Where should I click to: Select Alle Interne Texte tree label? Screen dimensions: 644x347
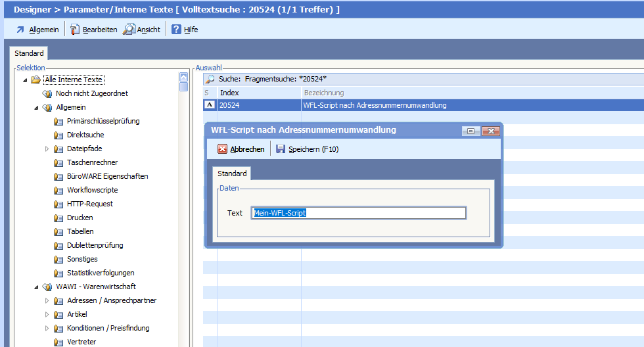point(74,80)
